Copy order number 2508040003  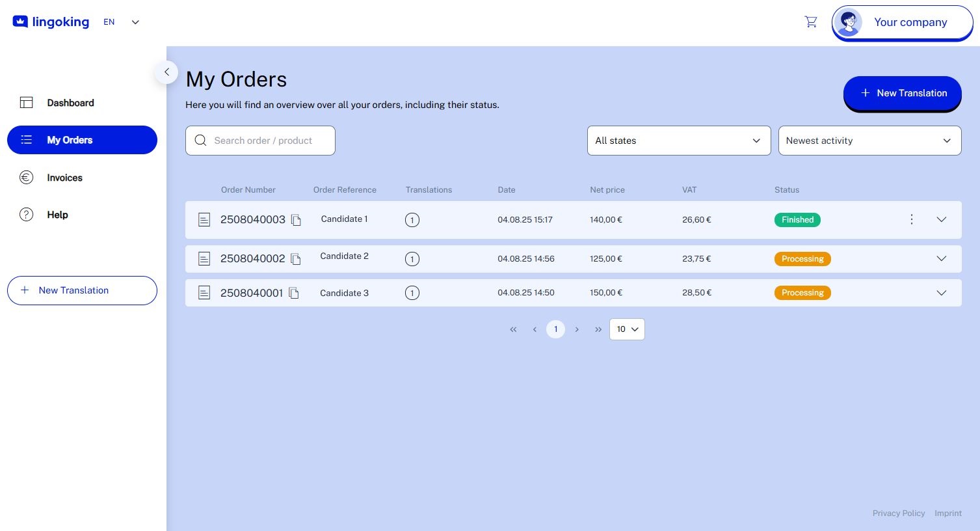(296, 220)
